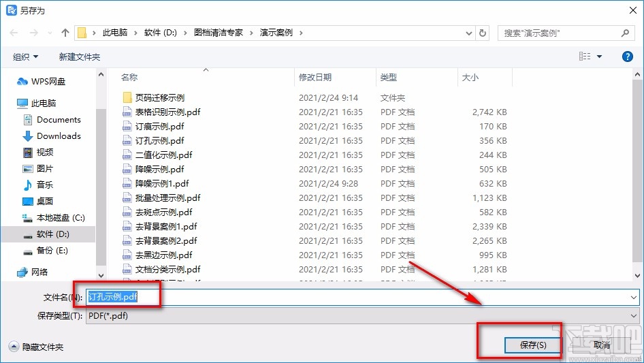
Task: Expand chevron after 软件 (D:) in path
Action: [x=185, y=33]
